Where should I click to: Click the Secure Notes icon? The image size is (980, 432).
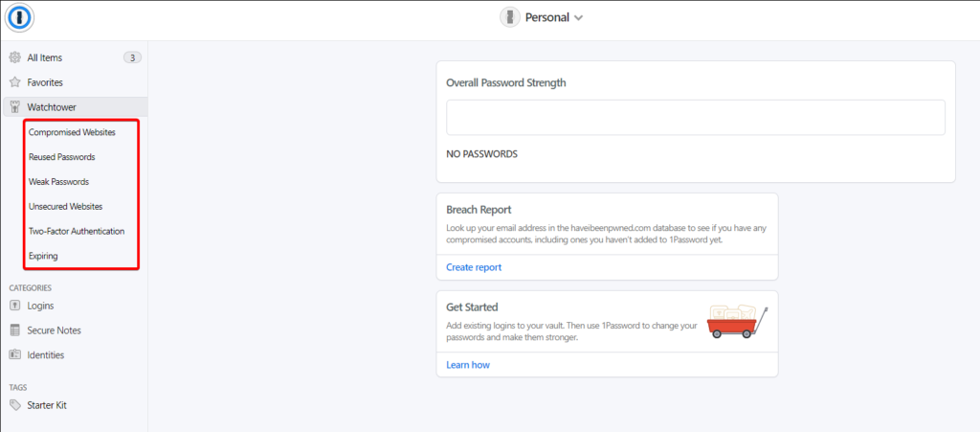coord(14,330)
